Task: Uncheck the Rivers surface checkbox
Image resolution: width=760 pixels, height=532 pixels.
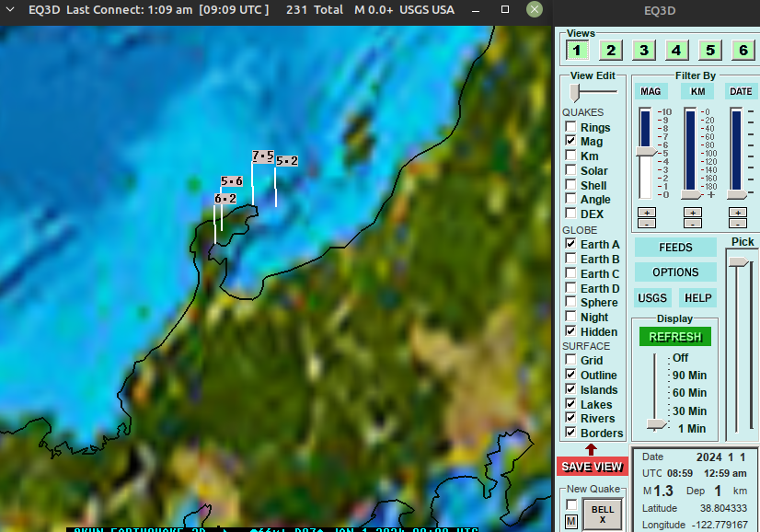Action: (x=571, y=417)
